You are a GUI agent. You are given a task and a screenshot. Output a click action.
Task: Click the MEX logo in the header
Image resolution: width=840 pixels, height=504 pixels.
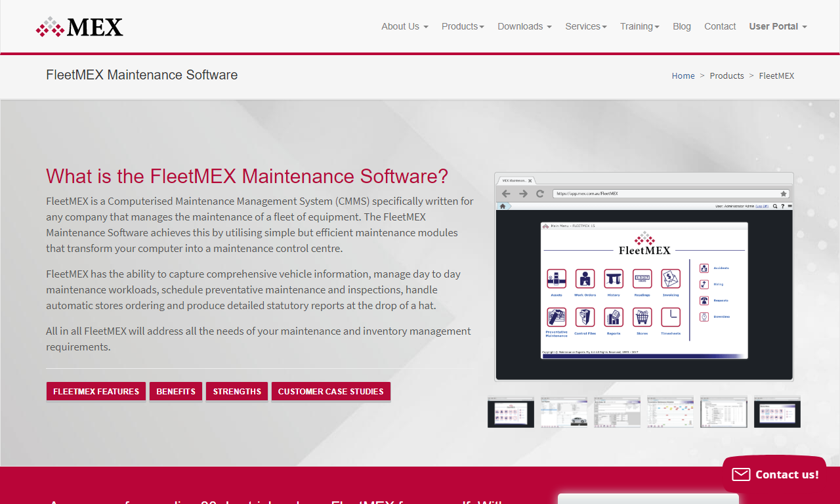[79, 27]
